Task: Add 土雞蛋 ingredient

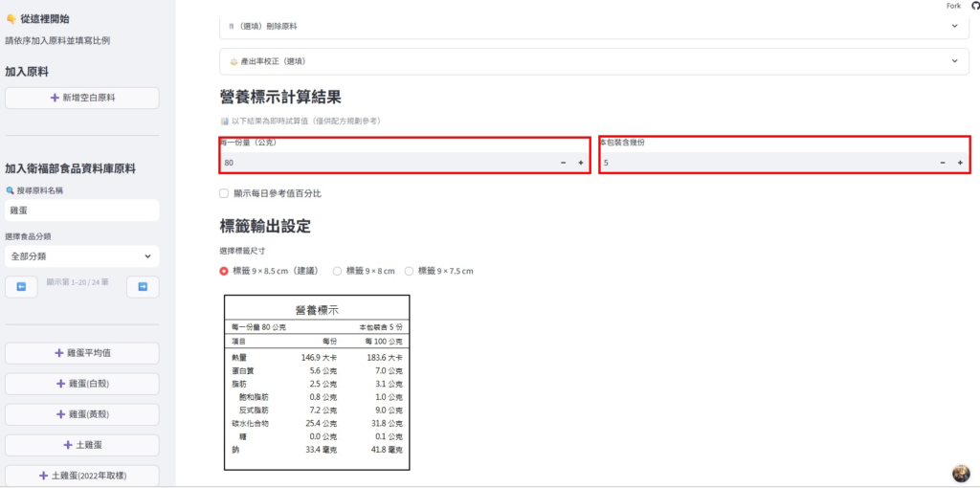Action: click(x=82, y=445)
